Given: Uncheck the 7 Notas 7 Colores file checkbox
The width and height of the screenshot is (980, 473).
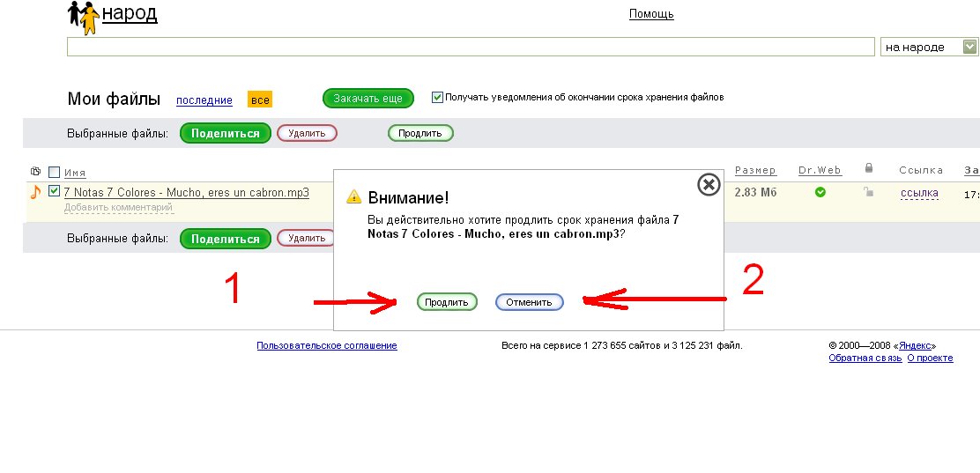Looking at the screenshot, I should coord(55,191).
